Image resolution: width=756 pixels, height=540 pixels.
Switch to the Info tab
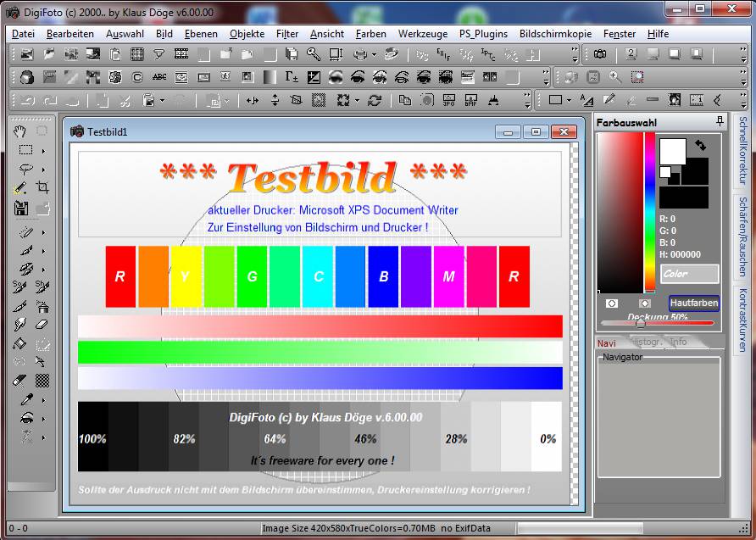(679, 342)
